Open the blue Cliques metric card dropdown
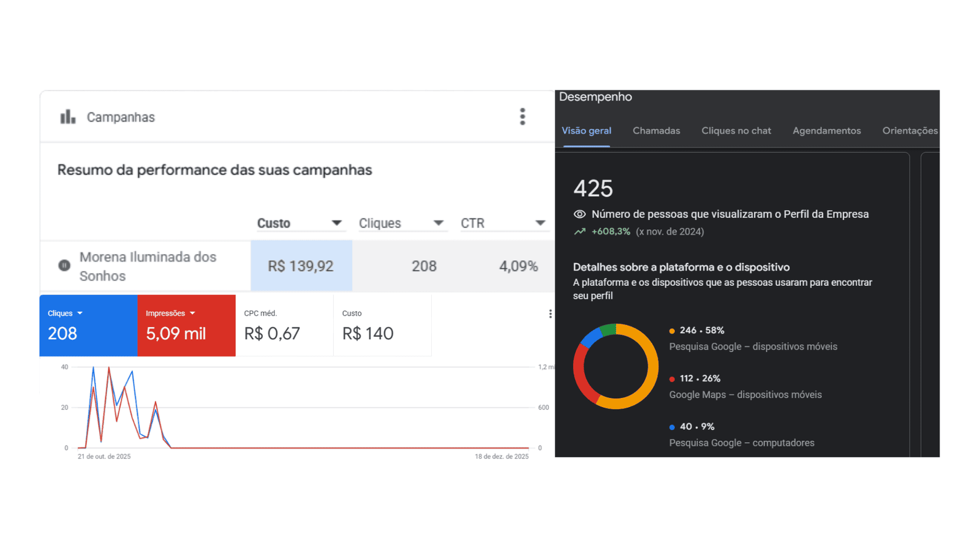Image resolution: width=980 pixels, height=551 pixels. [x=80, y=313]
